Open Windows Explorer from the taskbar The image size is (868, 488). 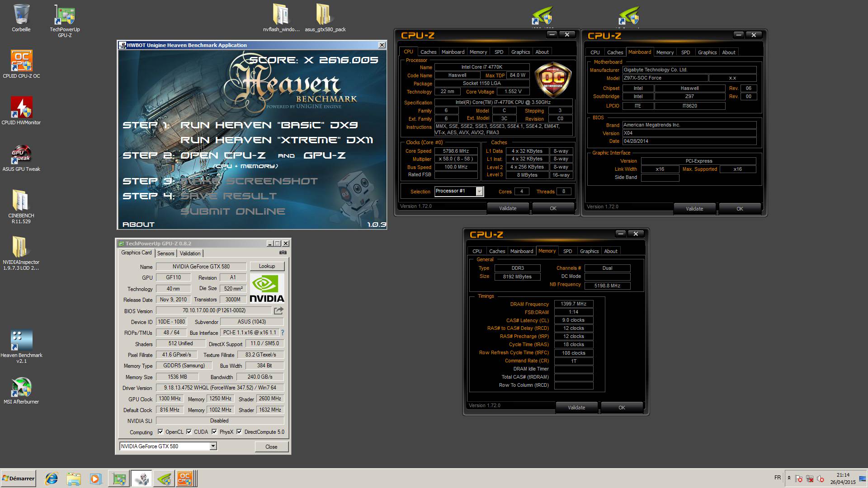73,479
